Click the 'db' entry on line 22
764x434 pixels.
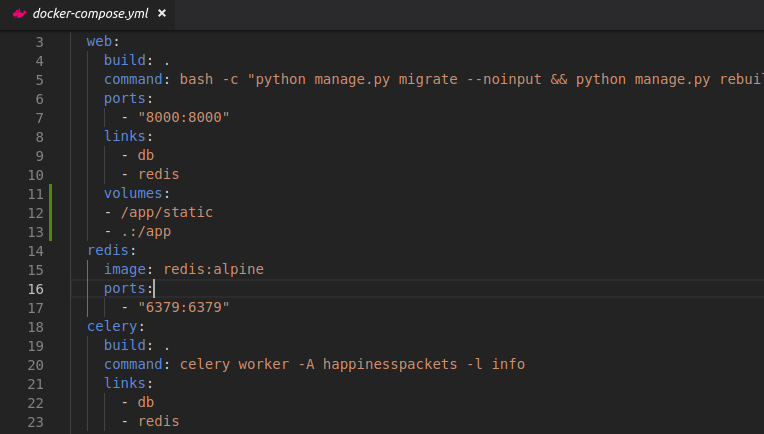[146, 402]
